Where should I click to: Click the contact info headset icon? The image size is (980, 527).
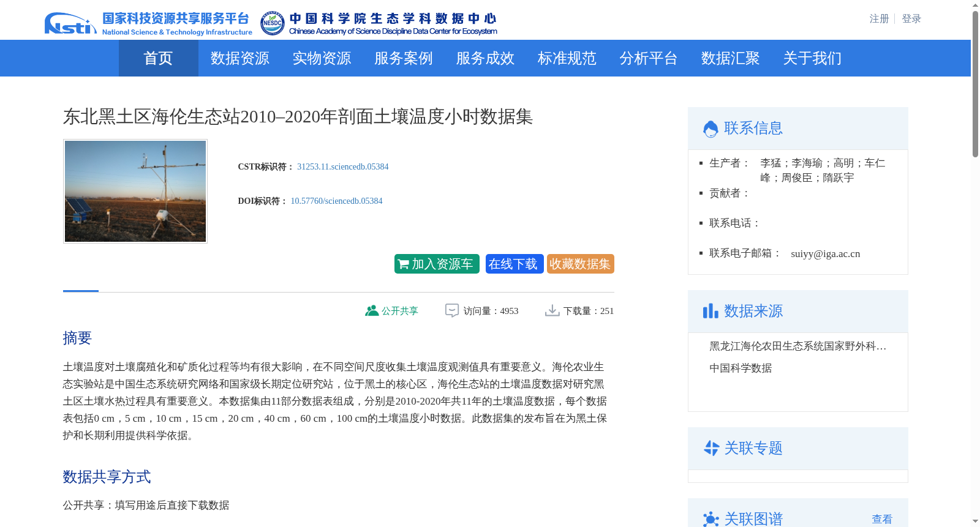(x=710, y=129)
